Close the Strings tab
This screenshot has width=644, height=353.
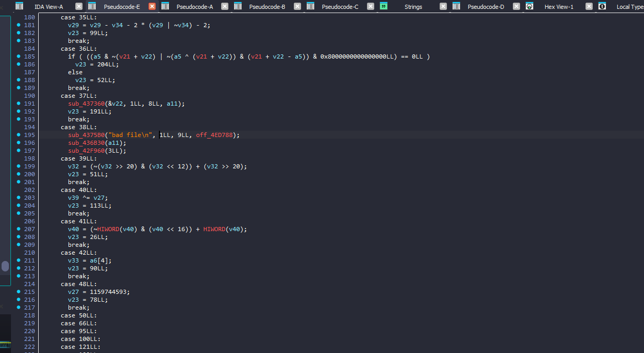tap(443, 6)
